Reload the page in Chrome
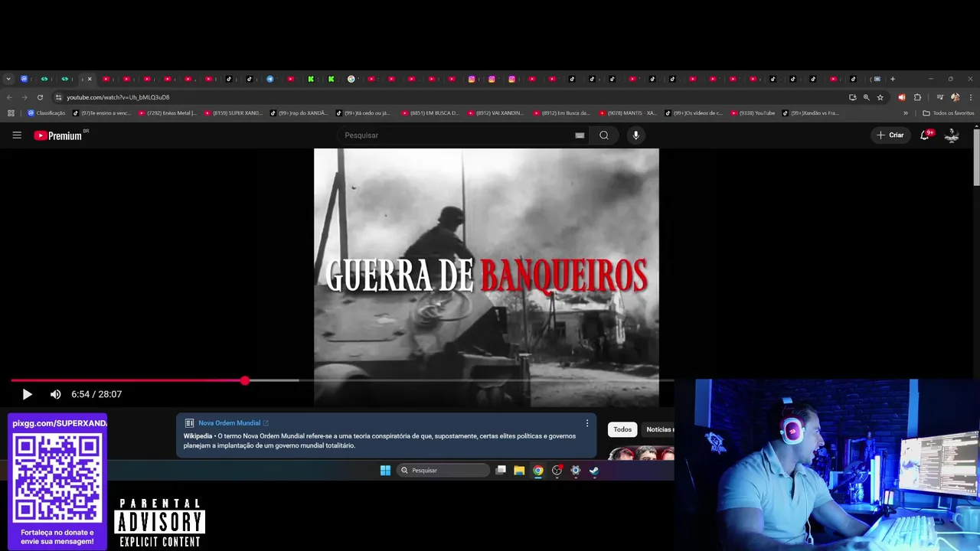Viewport: 980px width, 551px height. pos(40,97)
